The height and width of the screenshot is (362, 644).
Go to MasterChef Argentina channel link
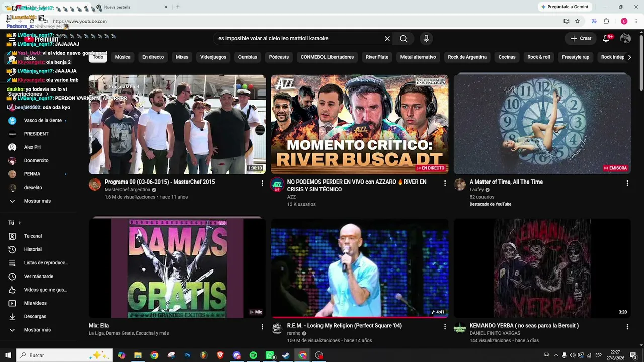127,190
